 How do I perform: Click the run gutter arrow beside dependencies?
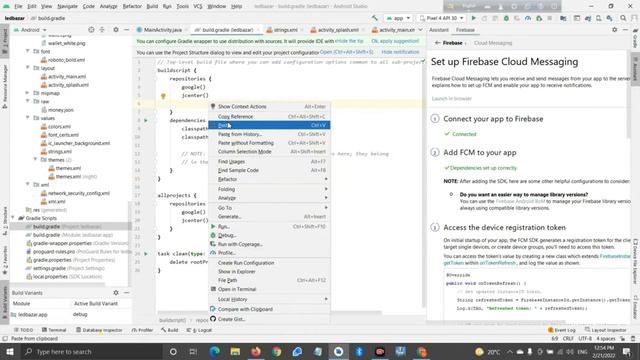(146, 120)
